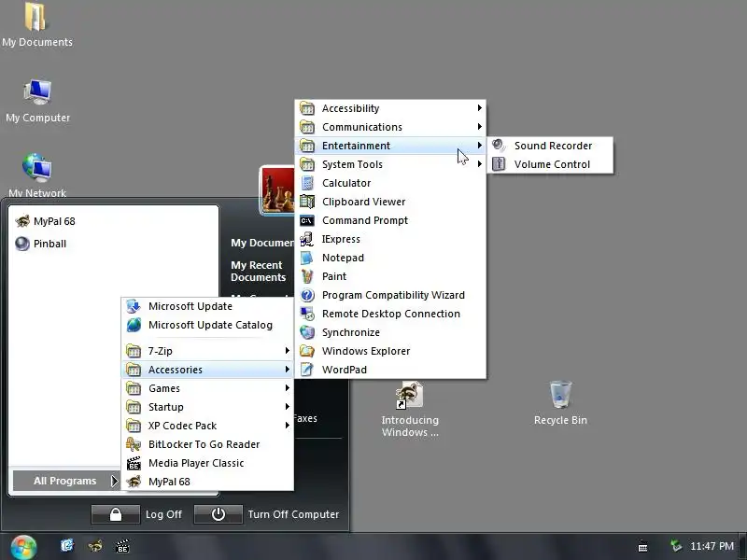
Task: Click the IExpress icon
Action: point(307,239)
